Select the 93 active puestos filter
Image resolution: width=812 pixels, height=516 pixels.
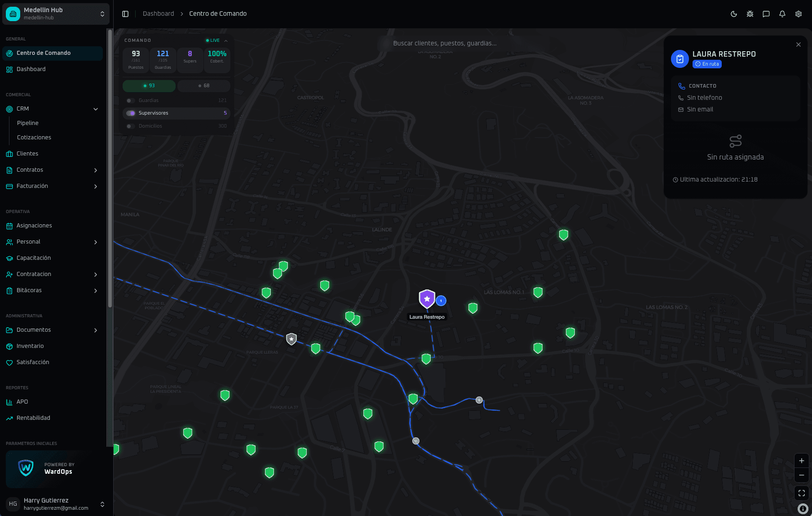[149, 86]
